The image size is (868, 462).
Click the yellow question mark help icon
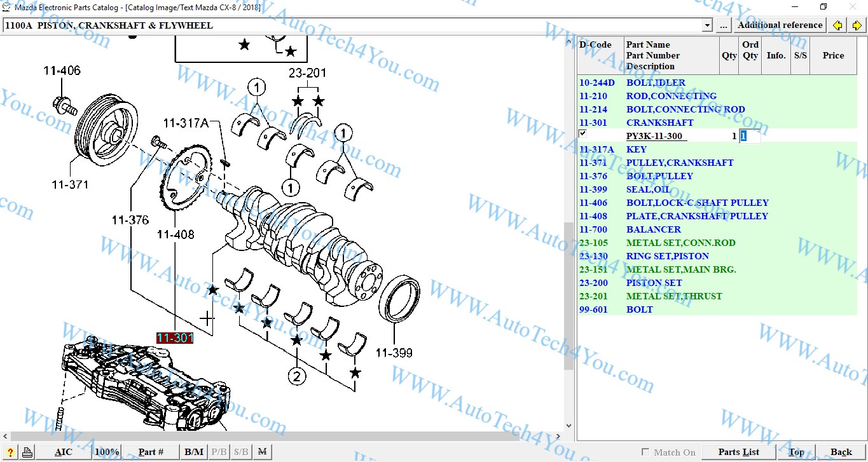tap(11, 452)
